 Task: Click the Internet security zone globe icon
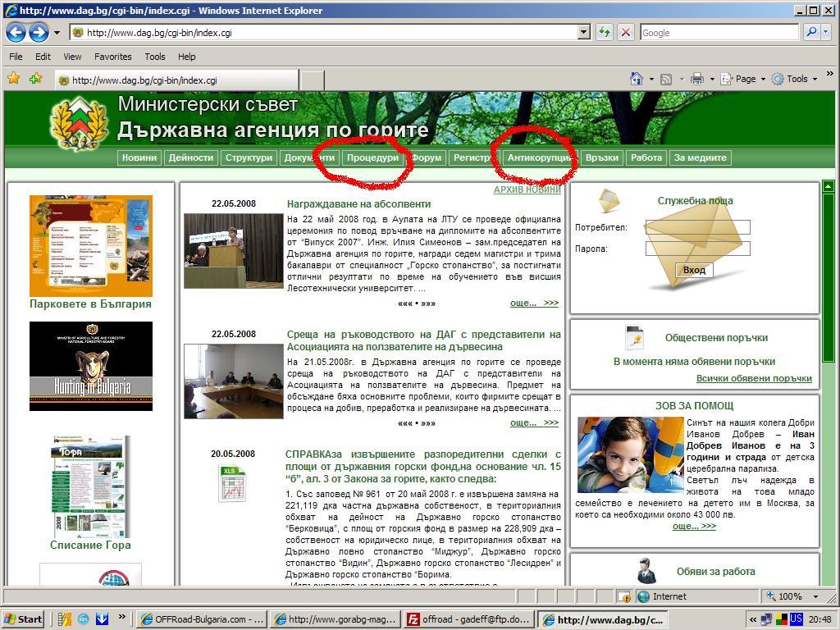643,596
